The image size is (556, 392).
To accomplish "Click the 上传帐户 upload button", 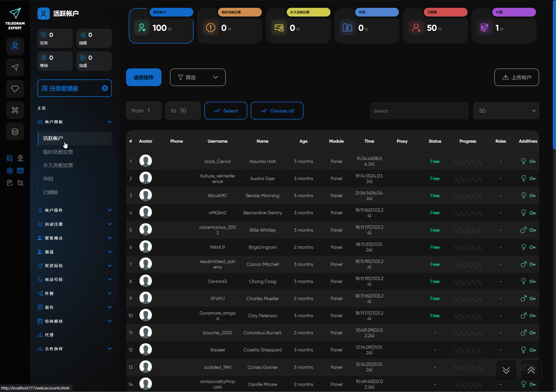I will coord(516,77).
